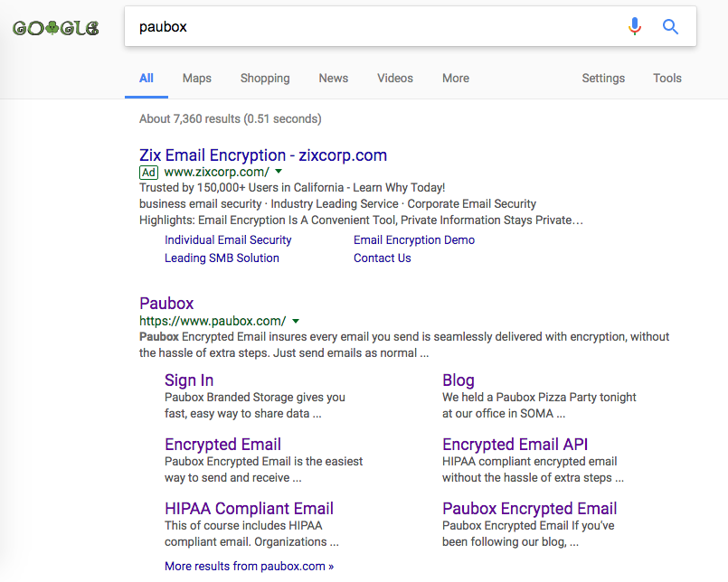Switch to the Shopping tab
The height and width of the screenshot is (582, 728).
coord(265,79)
